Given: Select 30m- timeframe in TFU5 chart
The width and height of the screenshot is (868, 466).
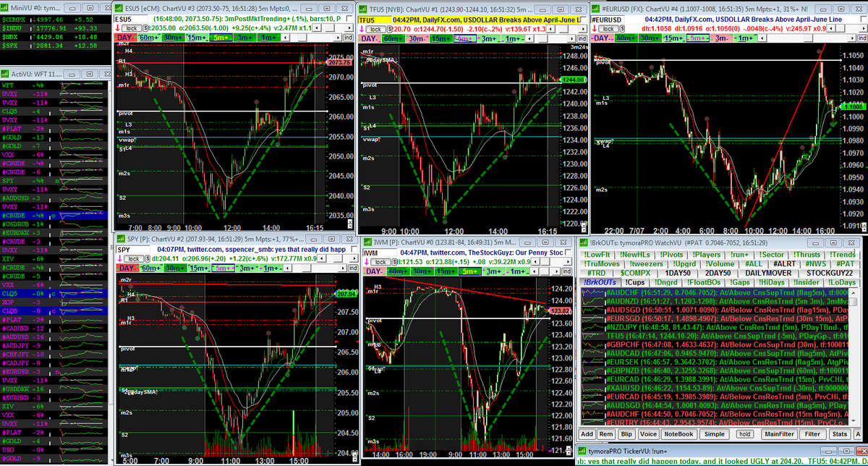Looking at the screenshot, I should 417,38.
